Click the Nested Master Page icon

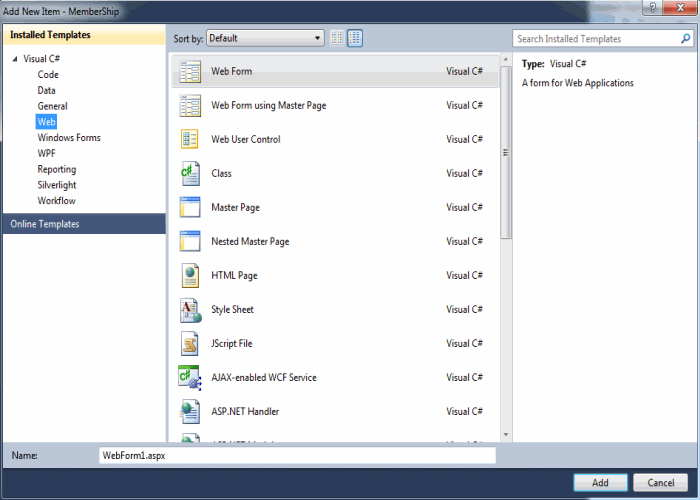click(x=190, y=241)
